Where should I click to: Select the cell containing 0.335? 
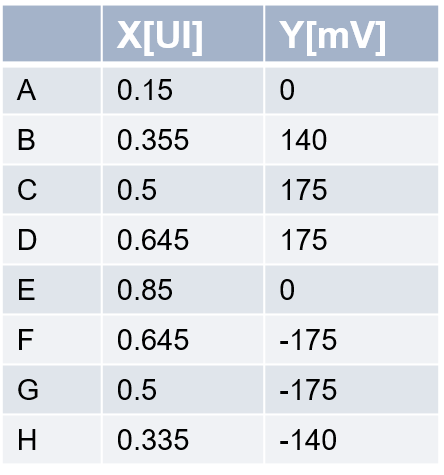(183, 440)
